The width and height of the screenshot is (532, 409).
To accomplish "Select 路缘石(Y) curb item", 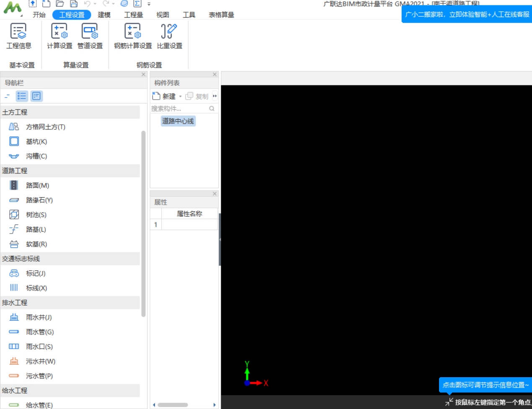I will [x=31, y=200].
